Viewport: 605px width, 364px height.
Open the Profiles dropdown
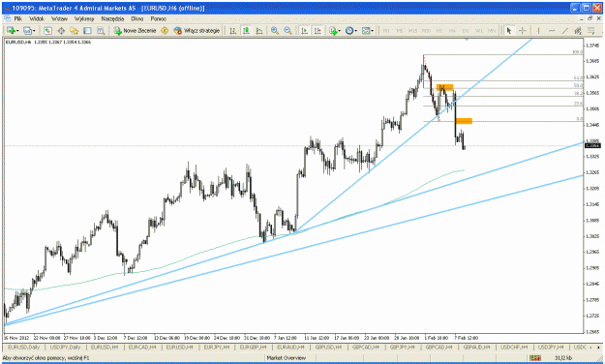[x=29, y=30]
